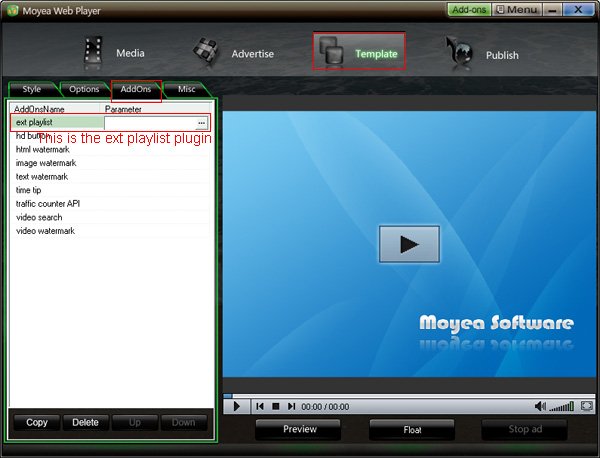Click the video progress seek bar
The image size is (600, 458).
[x=409, y=396]
